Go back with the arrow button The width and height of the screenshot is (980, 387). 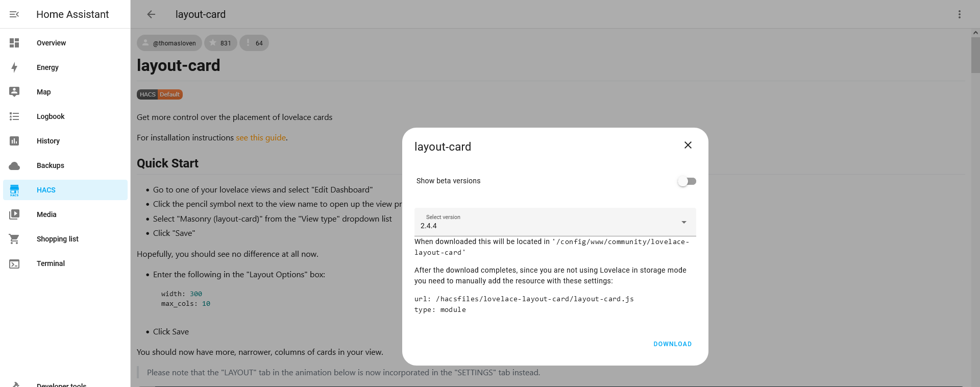[x=151, y=14]
